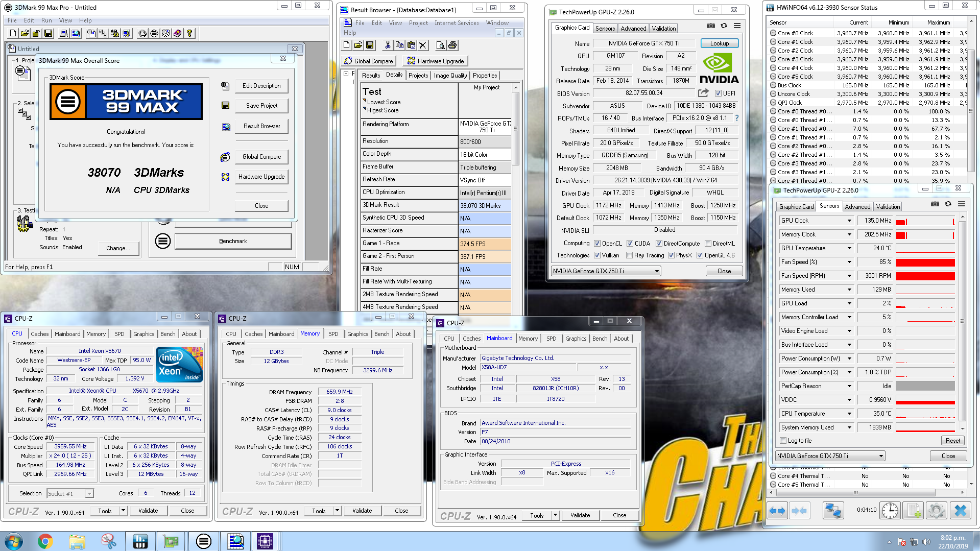Open GPU Clock sensor dropdown arrow
Screen dimensions: 980x551
pyautogui.click(x=850, y=221)
